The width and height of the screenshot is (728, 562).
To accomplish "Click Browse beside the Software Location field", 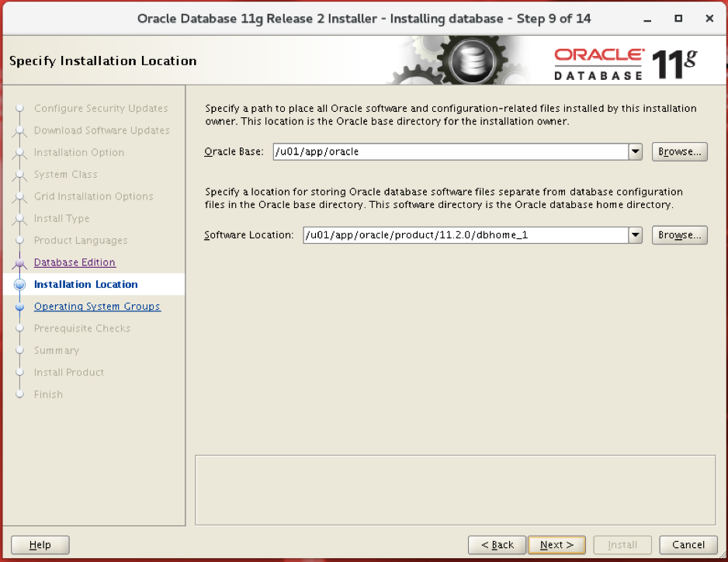I will coord(679,234).
